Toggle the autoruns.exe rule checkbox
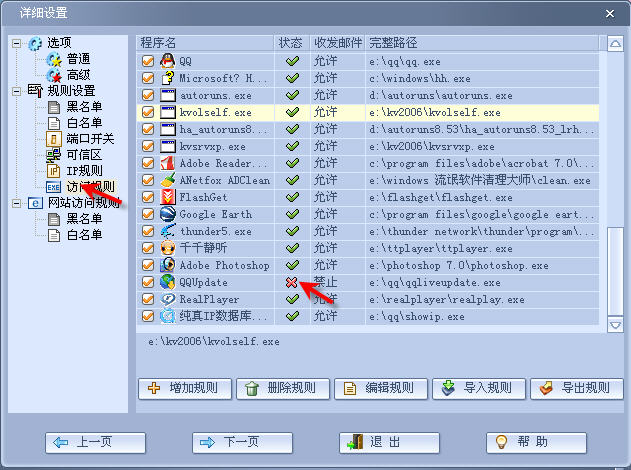This screenshot has width=631, height=470. click(148, 95)
